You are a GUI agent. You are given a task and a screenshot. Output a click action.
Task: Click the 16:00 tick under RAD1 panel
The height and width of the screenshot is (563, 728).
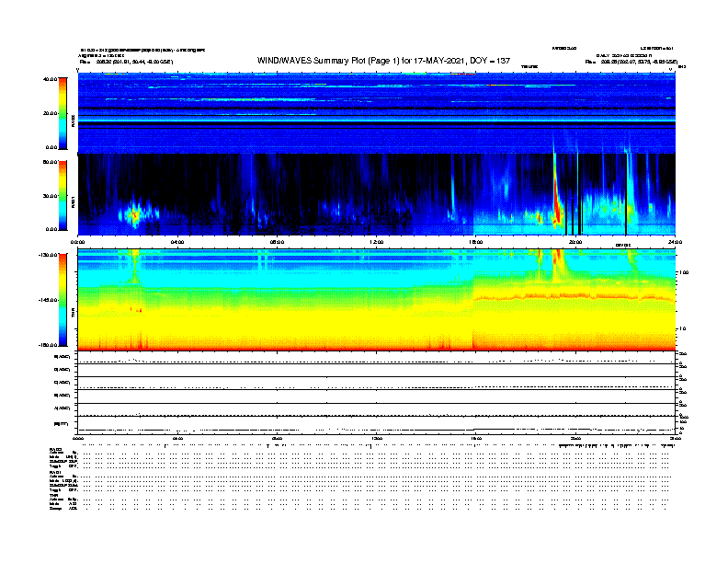tap(476, 242)
